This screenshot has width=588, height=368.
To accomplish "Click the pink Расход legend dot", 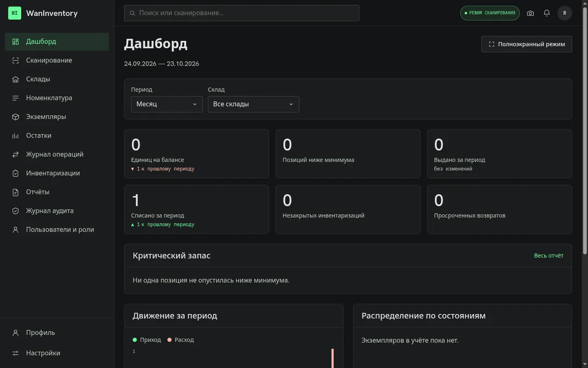I will [170, 340].
